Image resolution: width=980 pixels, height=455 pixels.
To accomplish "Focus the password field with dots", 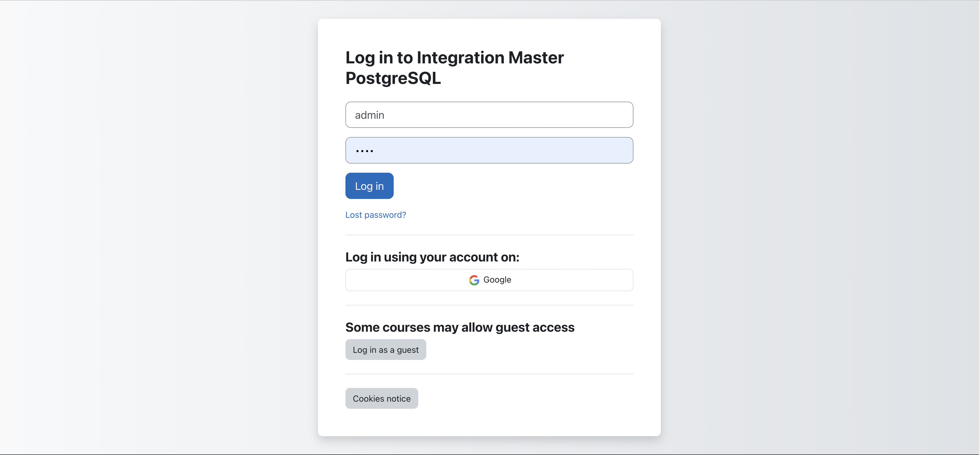I will tap(489, 150).
